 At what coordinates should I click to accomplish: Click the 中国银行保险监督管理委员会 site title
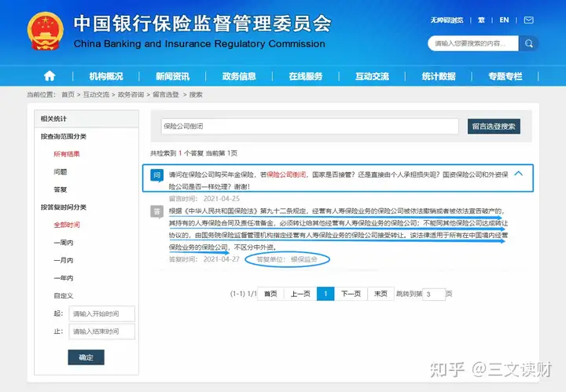[x=203, y=24]
